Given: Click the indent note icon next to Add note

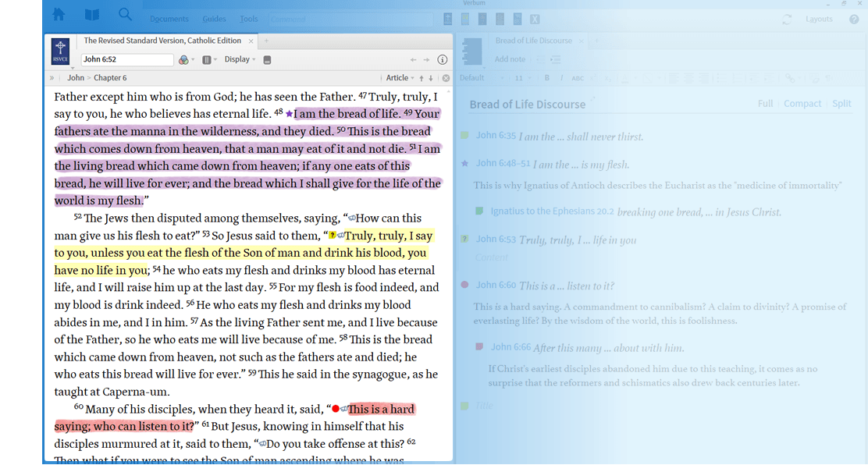Looking at the screenshot, I should 556,60.
